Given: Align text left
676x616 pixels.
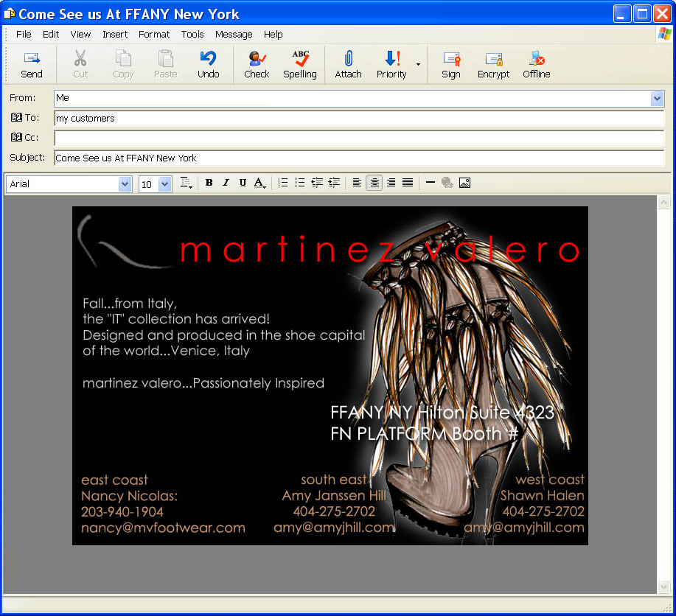Looking at the screenshot, I should pyautogui.click(x=357, y=183).
